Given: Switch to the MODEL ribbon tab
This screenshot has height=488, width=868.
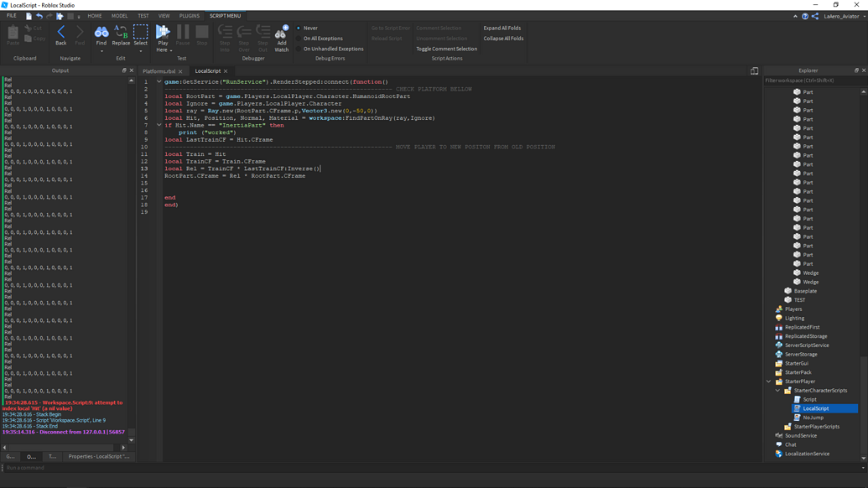Looking at the screenshot, I should pos(120,15).
